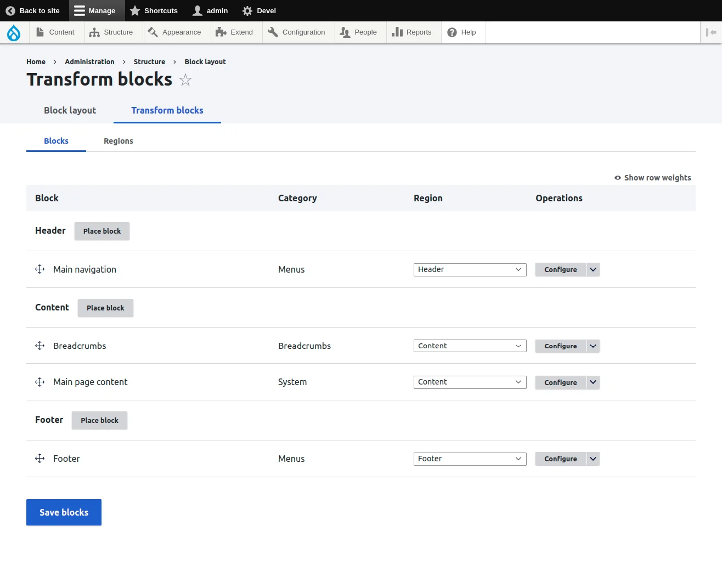722x588 pixels.
Task: Open the Drupal logo home icon
Action: pos(14,32)
